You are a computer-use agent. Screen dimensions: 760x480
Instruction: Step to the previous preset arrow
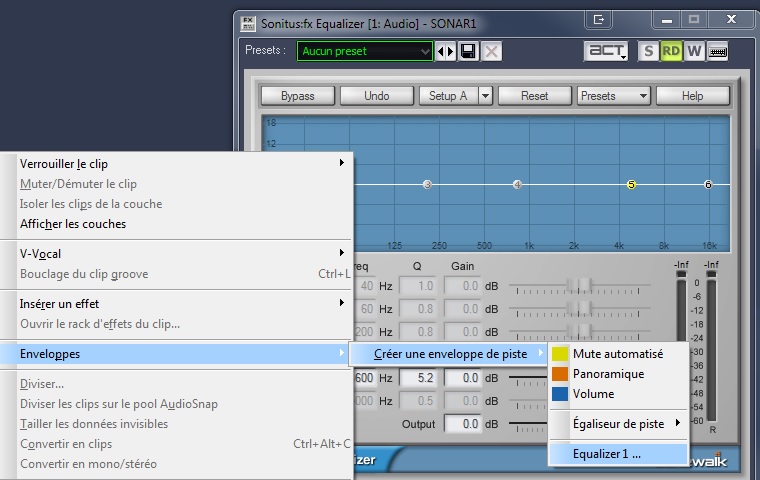point(441,51)
